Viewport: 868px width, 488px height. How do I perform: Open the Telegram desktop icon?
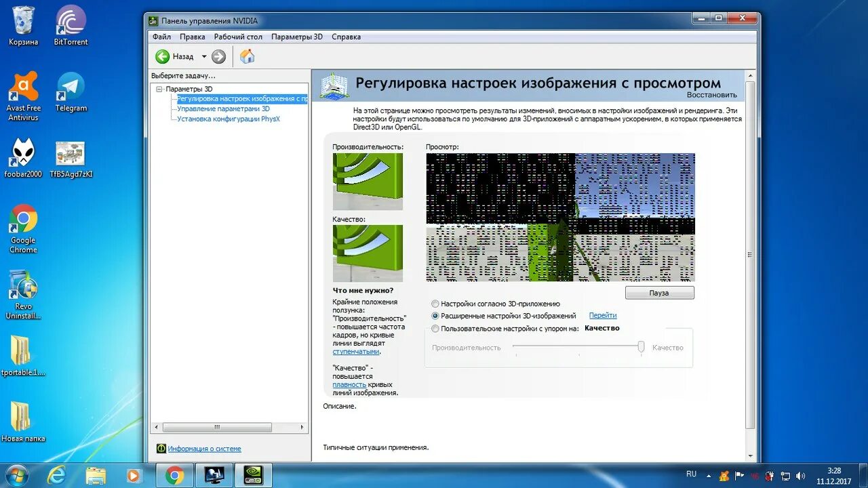click(71, 92)
